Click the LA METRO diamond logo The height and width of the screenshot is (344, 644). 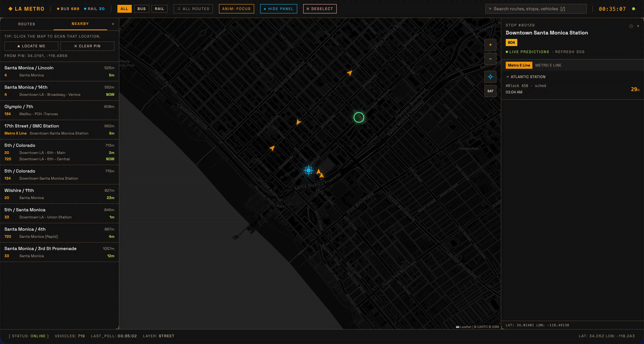(10, 9)
